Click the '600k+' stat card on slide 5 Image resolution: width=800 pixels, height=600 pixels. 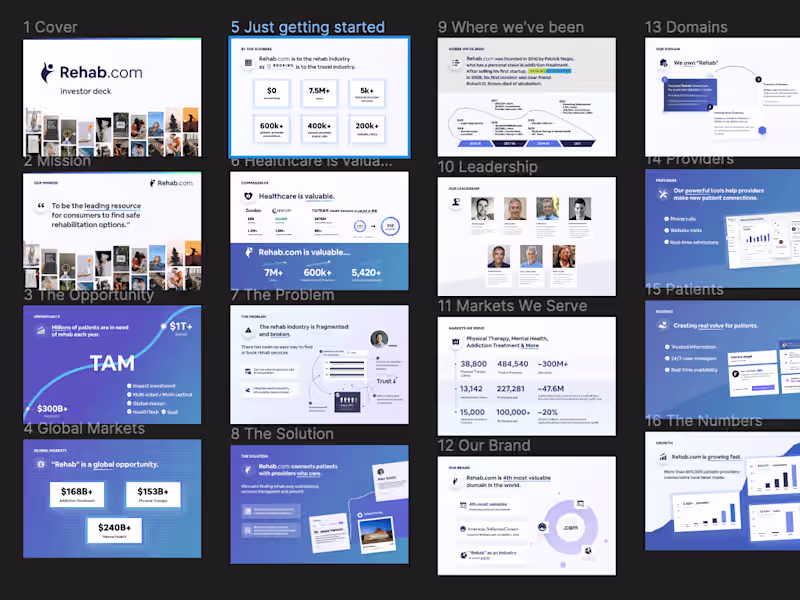[x=271, y=128]
